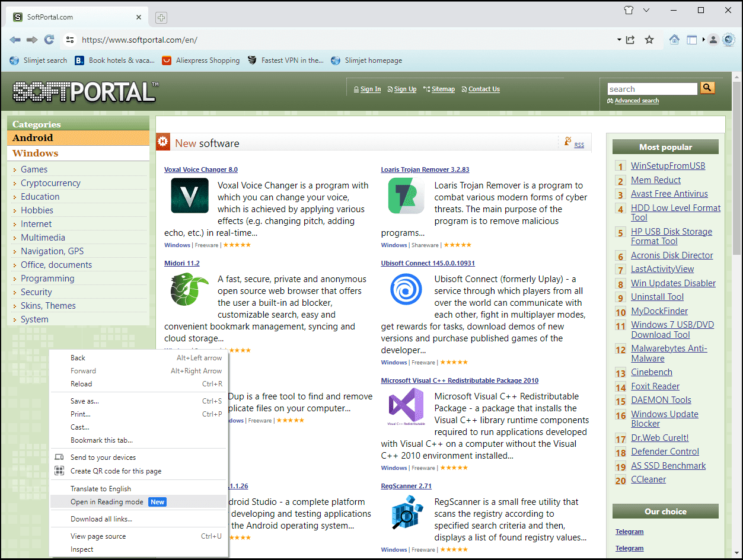Expand the tab list chevron in the title bar
Viewport: 743px width, 560px height.
[646, 10]
